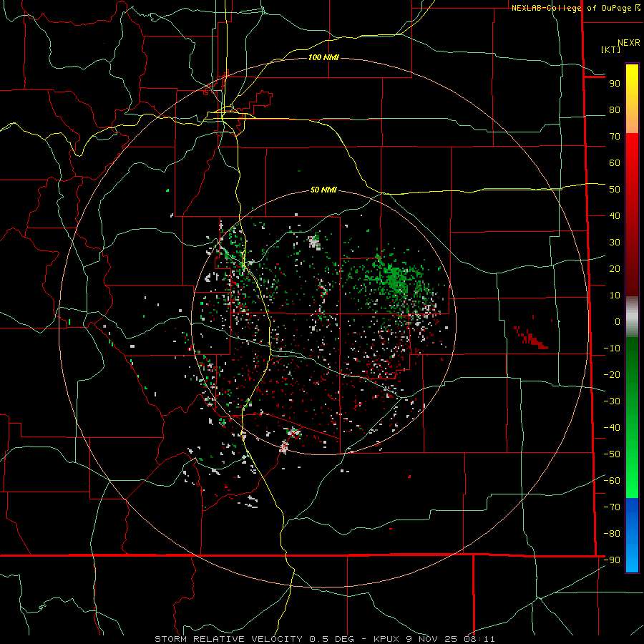Click the 70 value on the velocity scale
This screenshot has width=644, height=644.
click(615, 137)
